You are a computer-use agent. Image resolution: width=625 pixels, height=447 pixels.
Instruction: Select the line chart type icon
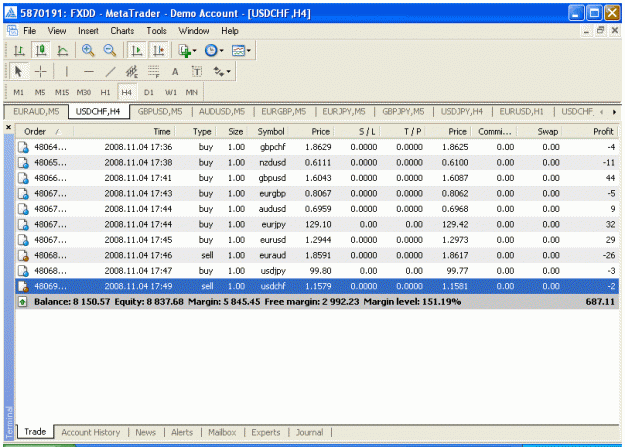[63, 51]
